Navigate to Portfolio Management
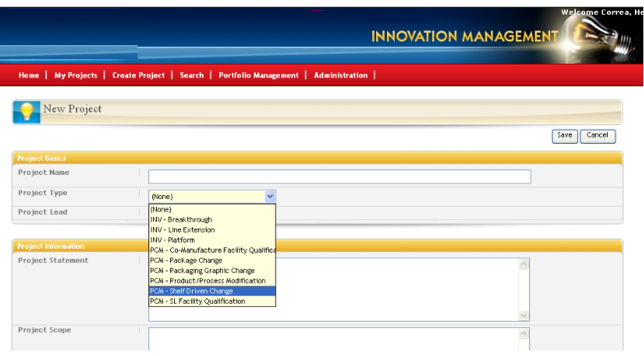 258,75
